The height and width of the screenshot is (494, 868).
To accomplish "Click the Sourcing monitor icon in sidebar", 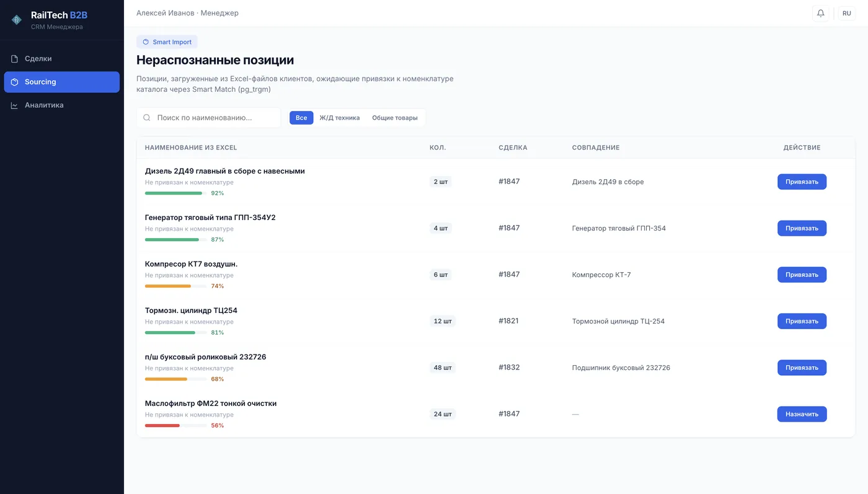I will [14, 81].
